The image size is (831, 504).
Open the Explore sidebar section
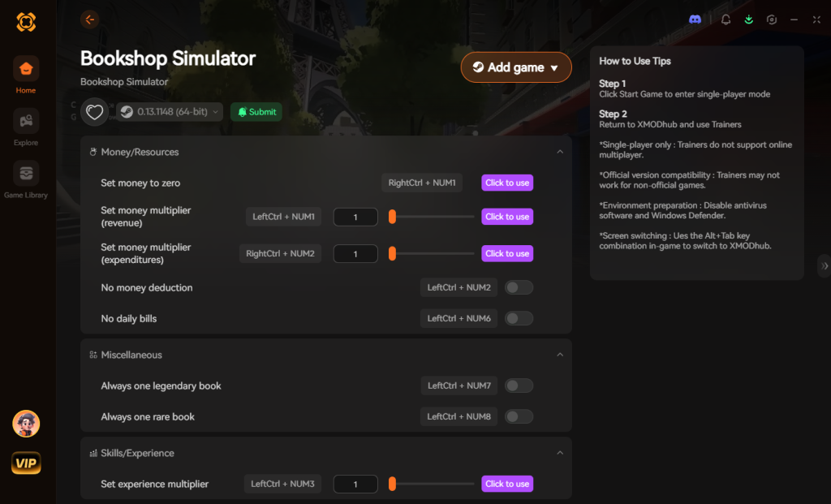pyautogui.click(x=26, y=127)
